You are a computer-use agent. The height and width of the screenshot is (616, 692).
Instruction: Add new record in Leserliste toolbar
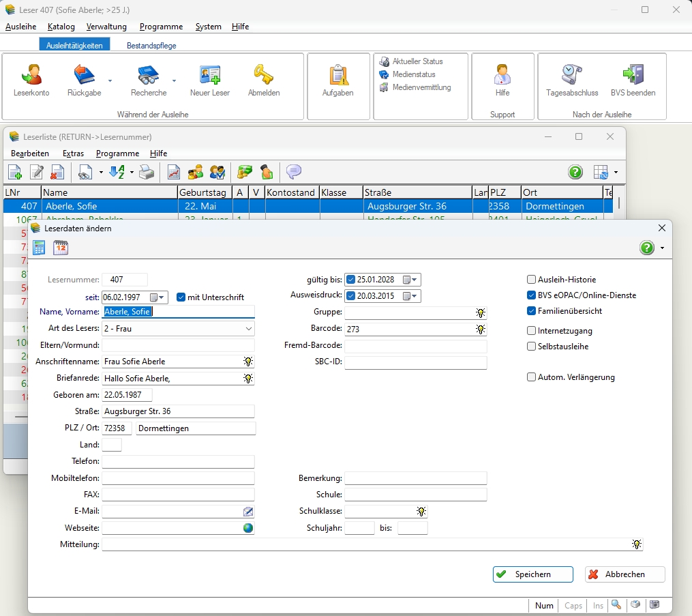pos(15,172)
